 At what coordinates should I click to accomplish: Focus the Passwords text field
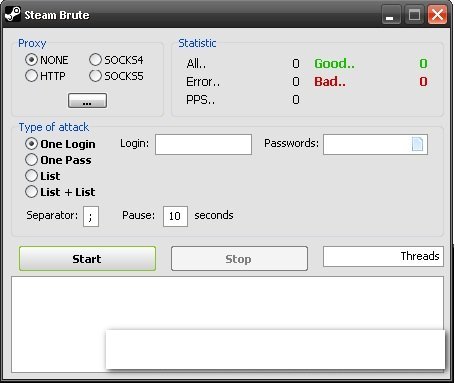coord(375,144)
